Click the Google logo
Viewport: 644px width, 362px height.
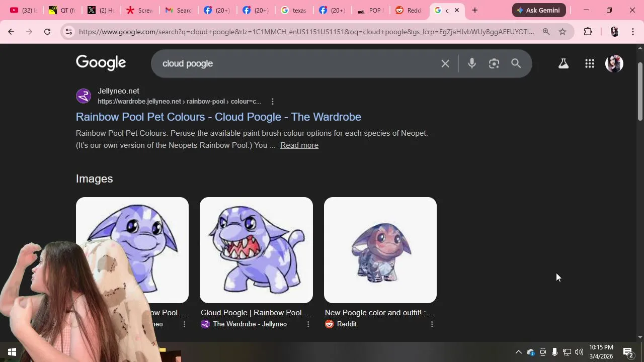click(x=101, y=63)
